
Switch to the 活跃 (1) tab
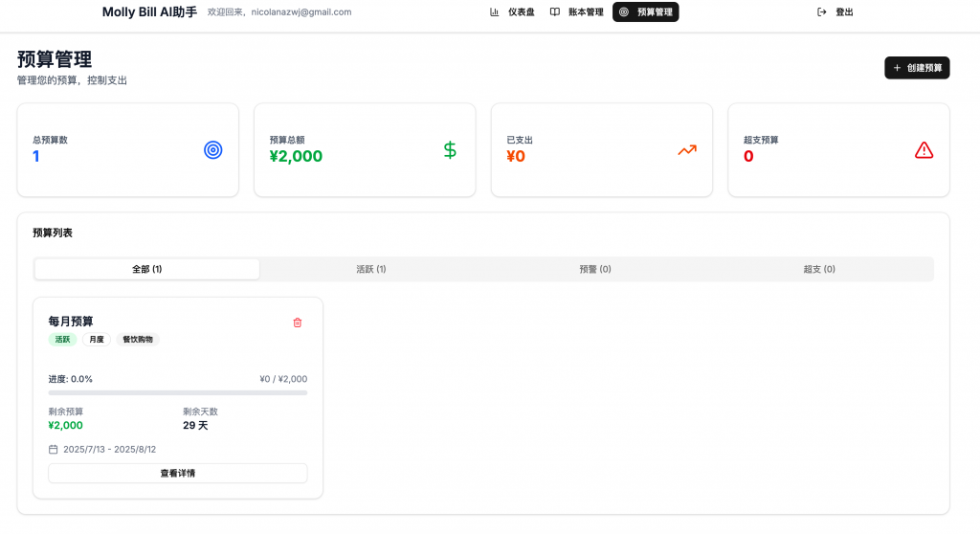point(371,269)
